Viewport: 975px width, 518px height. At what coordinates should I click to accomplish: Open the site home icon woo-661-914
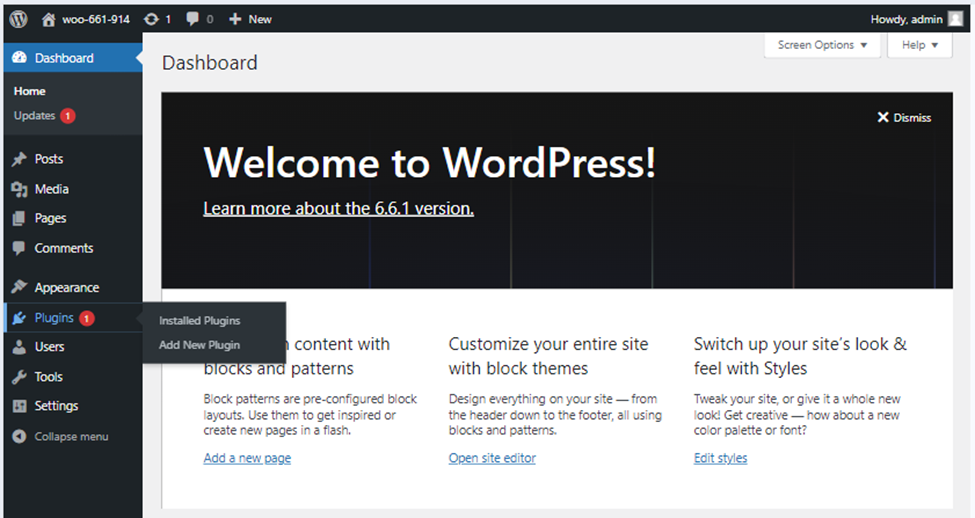49,19
